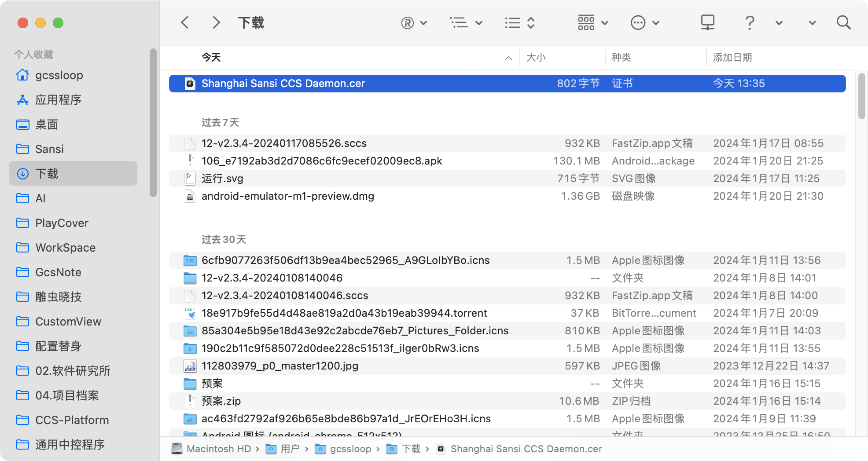Click the sidebar vertical scrollbar
868x461 pixels.
pos(153,123)
